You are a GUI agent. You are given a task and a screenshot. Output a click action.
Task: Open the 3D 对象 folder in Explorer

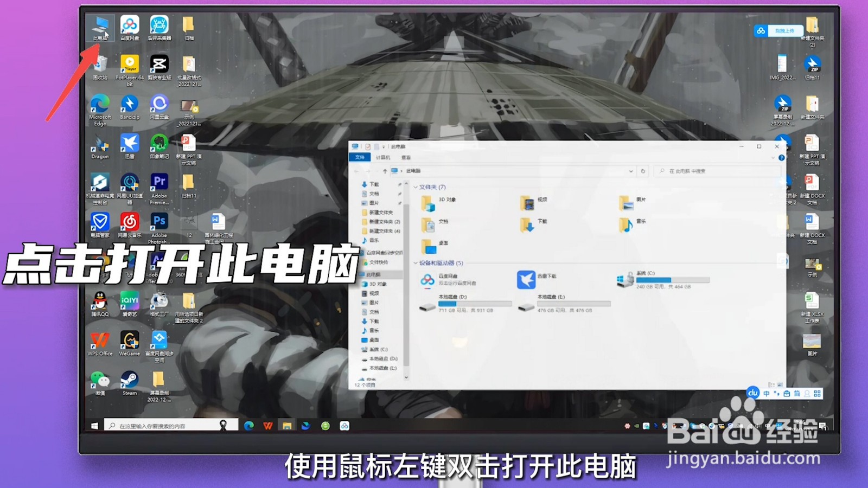439,203
